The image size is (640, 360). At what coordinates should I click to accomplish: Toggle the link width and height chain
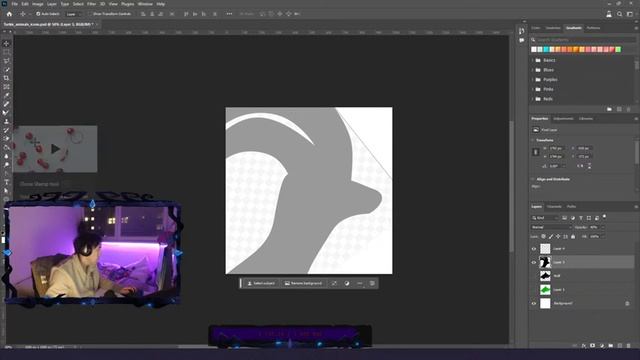(536, 152)
